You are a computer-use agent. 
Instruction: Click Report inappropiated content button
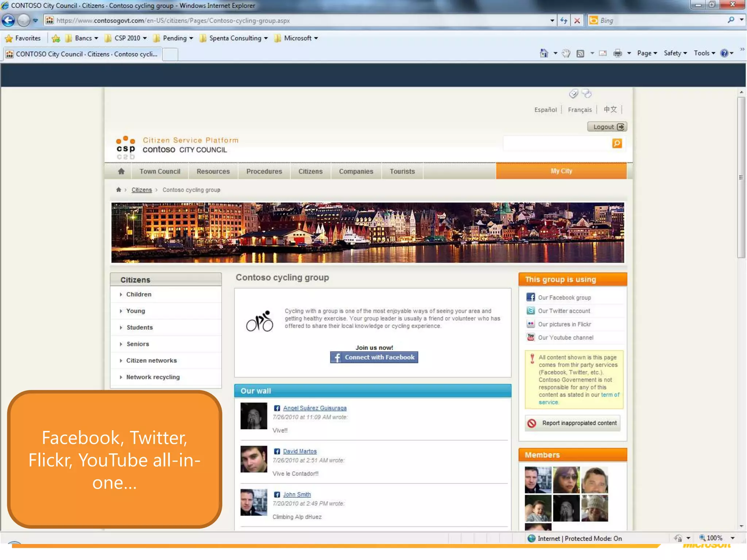click(572, 423)
